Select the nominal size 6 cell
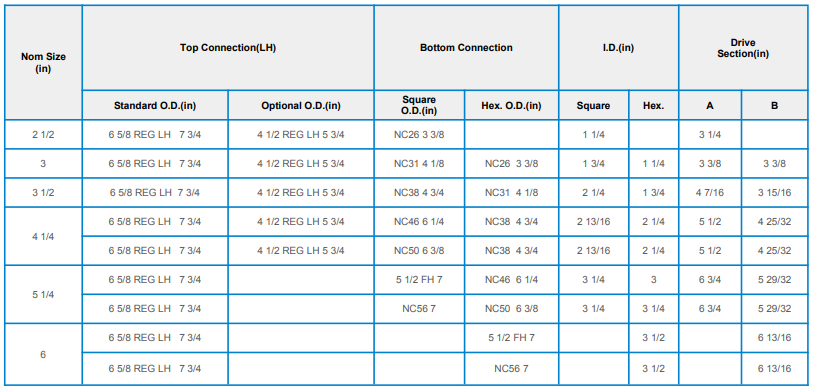 point(43,355)
